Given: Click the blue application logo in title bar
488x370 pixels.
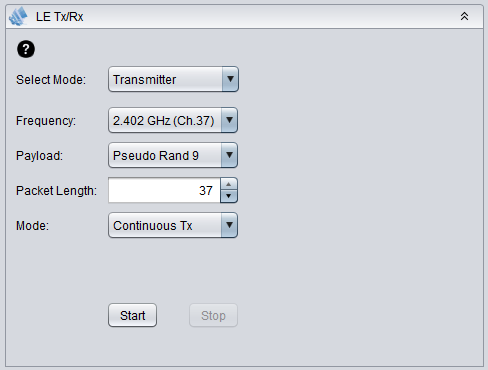Looking at the screenshot, I should pyautogui.click(x=19, y=16).
